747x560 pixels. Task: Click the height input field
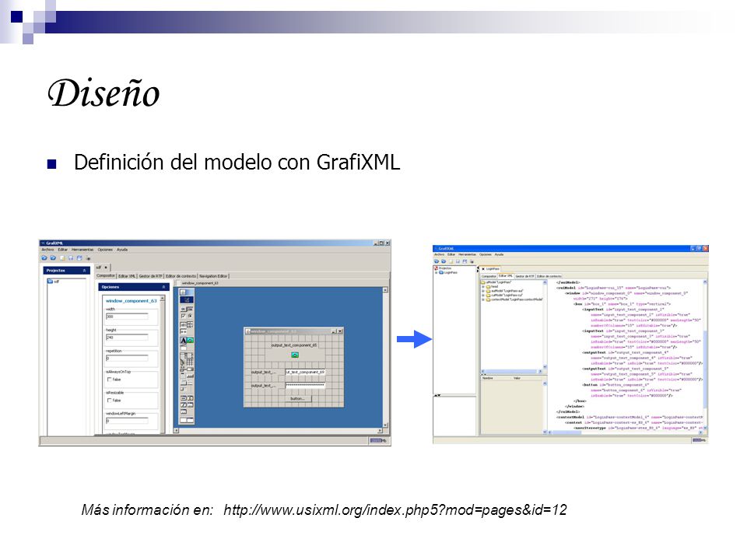click(x=127, y=337)
